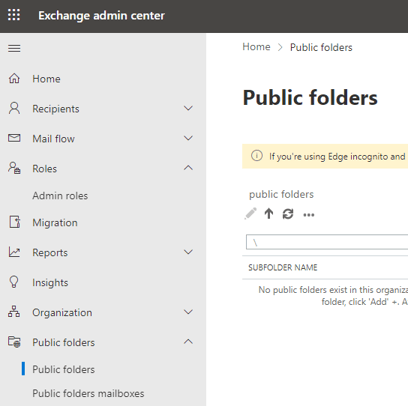Click the Migration icon in sidebar
This screenshot has height=406, width=408.
pos(15,222)
